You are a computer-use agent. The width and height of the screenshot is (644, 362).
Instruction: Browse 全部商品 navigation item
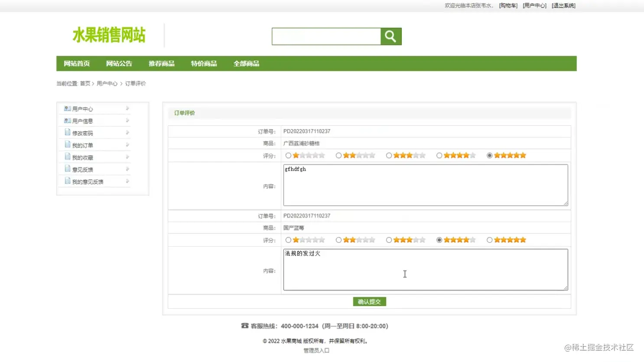247,64
